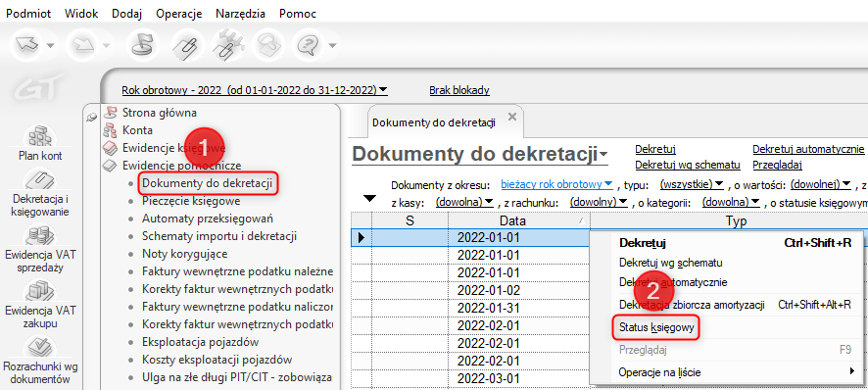The image size is (868, 390).
Task: Select Strona główna in the tree
Action: click(159, 113)
